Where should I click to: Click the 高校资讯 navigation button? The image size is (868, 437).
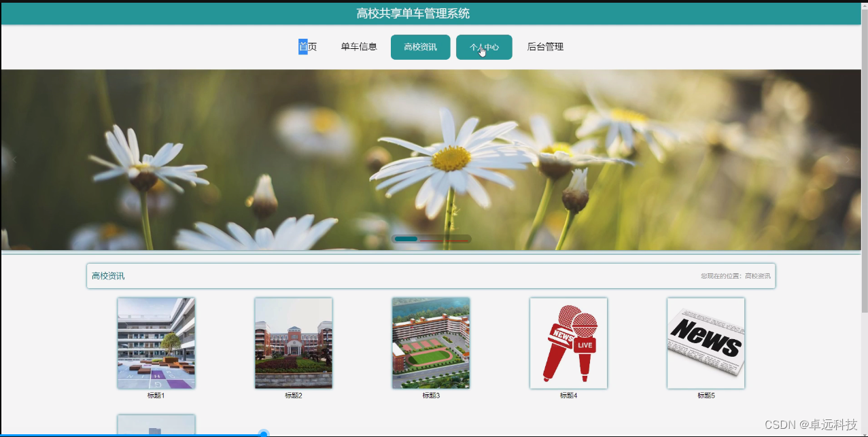pos(420,47)
